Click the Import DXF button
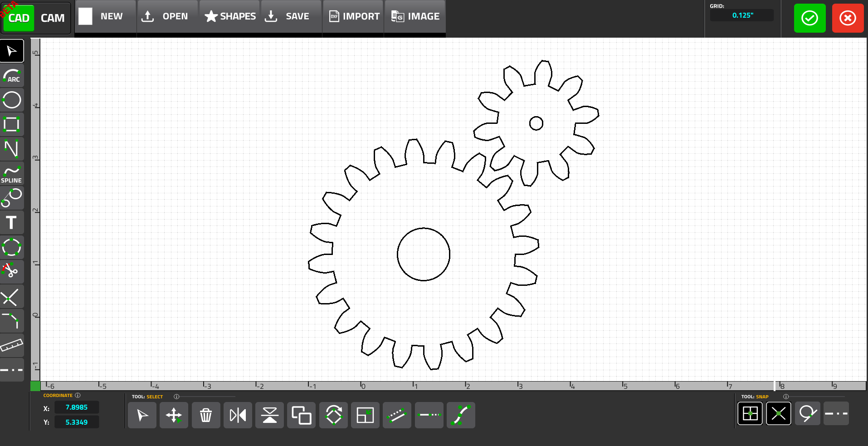Screen dimensions: 868x446 pyautogui.click(x=353, y=16)
